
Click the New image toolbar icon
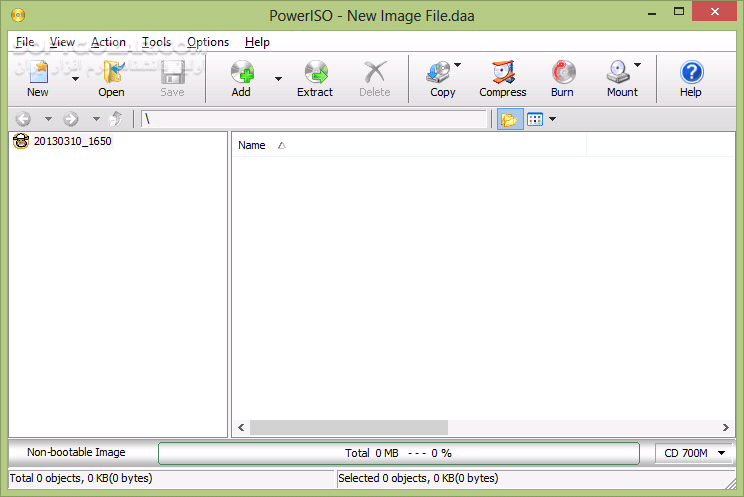[x=38, y=73]
